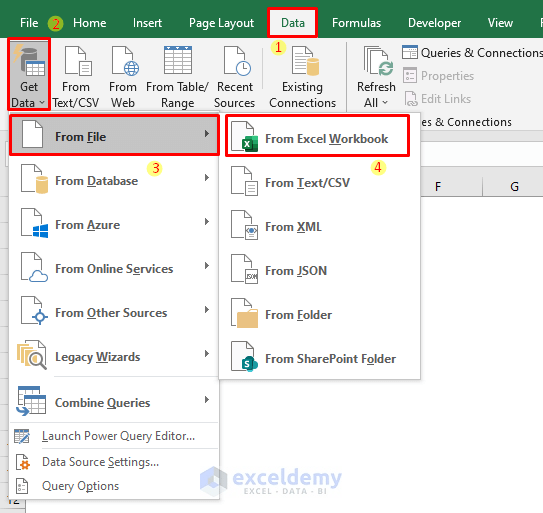The image size is (543, 513).
Task: Open the Combine Queries submenu
Action: point(114,402)
